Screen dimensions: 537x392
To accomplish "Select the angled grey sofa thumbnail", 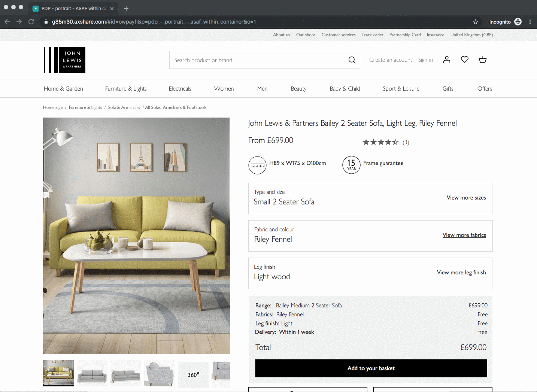I will point(126,373).
